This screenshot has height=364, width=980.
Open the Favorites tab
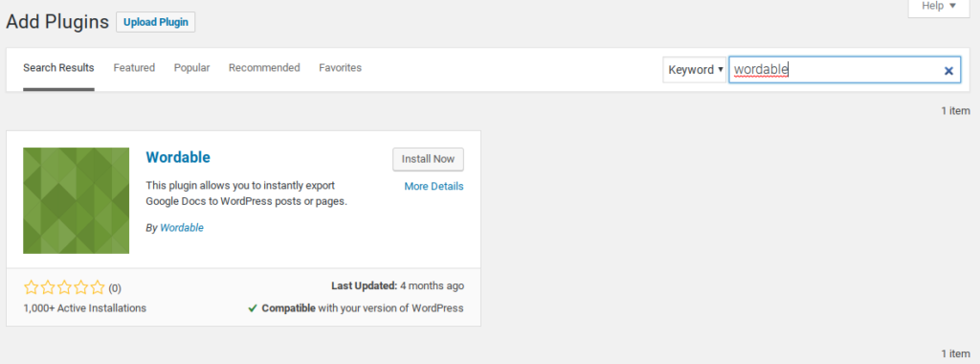click(x=340, y=68)
